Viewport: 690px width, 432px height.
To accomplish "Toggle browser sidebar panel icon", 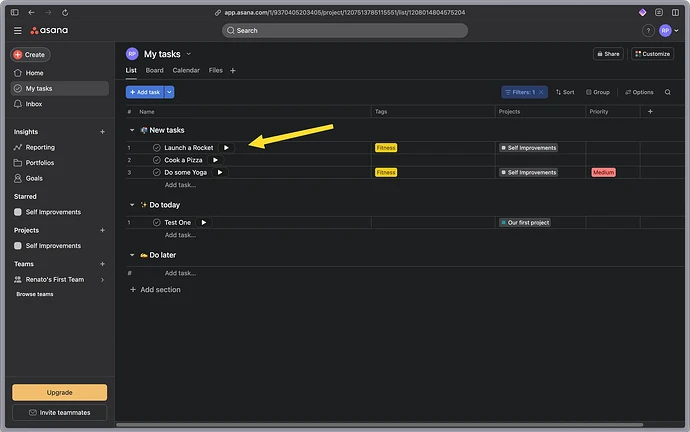I will [15, 12].
